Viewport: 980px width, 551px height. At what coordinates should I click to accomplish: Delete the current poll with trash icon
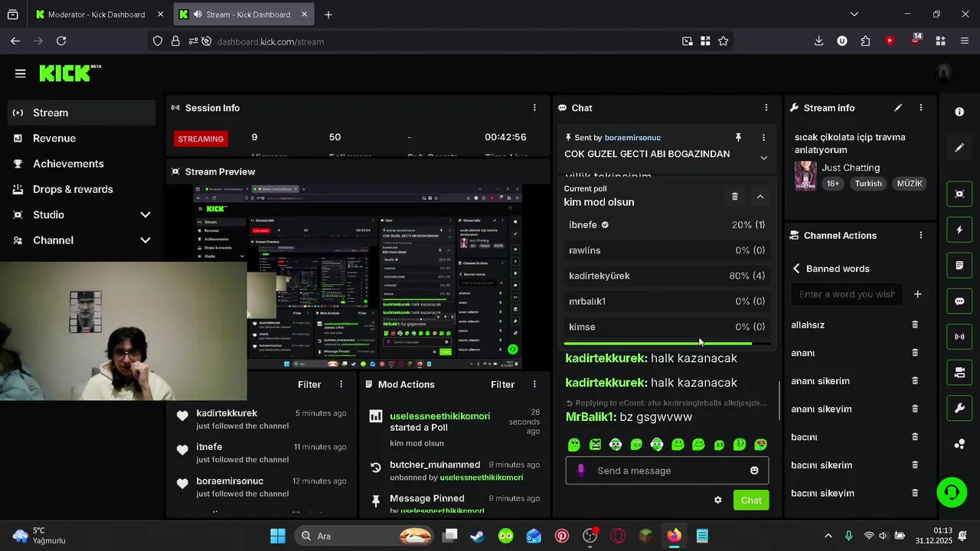click(734, 197)
